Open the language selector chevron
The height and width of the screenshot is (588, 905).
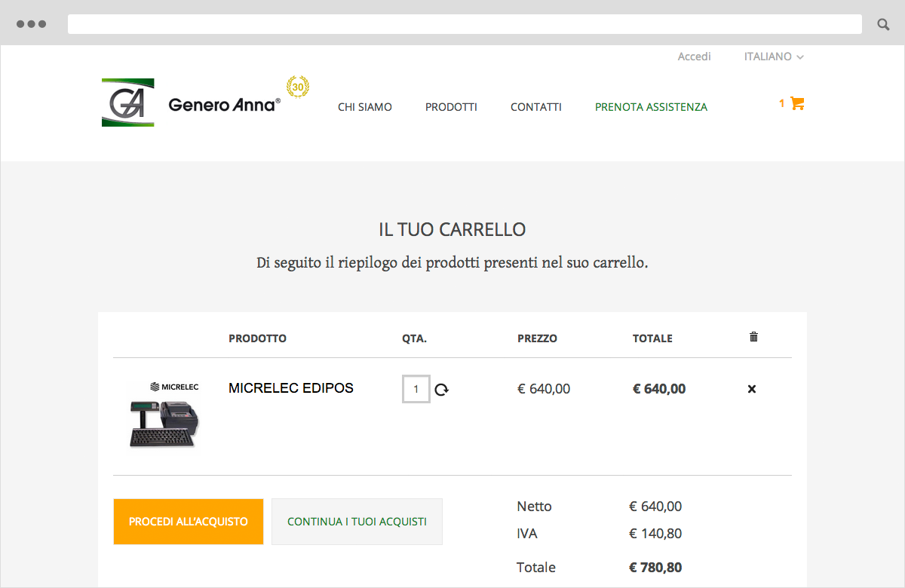pyautogui.click(x=801, y=57)
